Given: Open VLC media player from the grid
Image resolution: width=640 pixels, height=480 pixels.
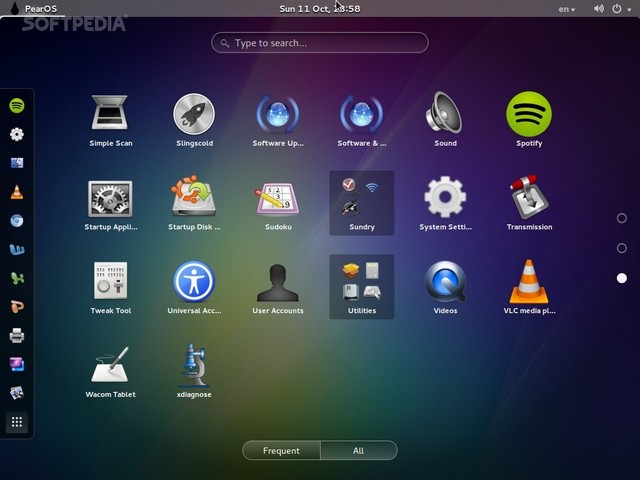Looking at the screenshot, I should [x=529, y=287].
